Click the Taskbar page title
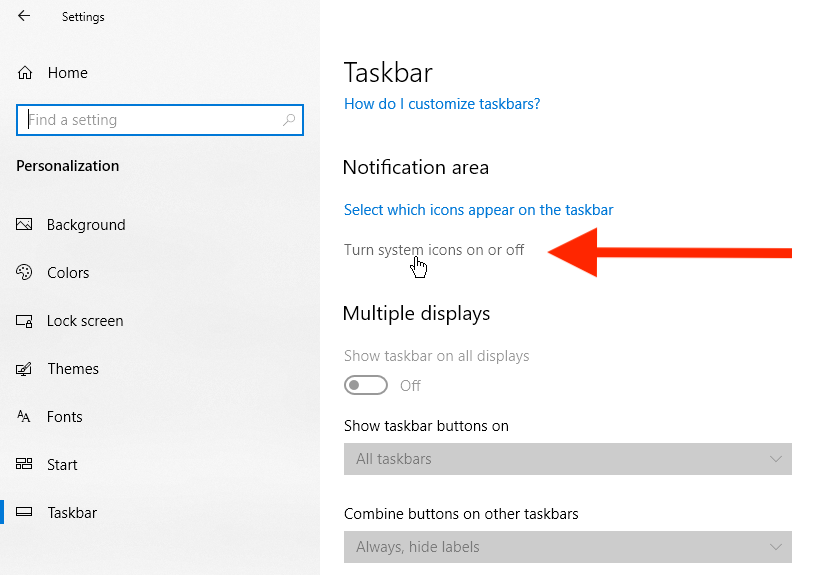Image resolution: width=826 pixels, height=575 pixels. (x=388, y=73)
